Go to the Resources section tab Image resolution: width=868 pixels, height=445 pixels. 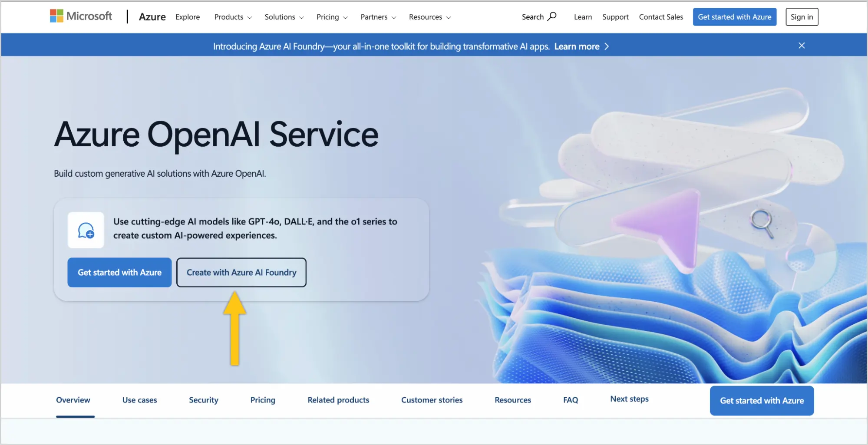pyautogui.click(x=513, y=400)
